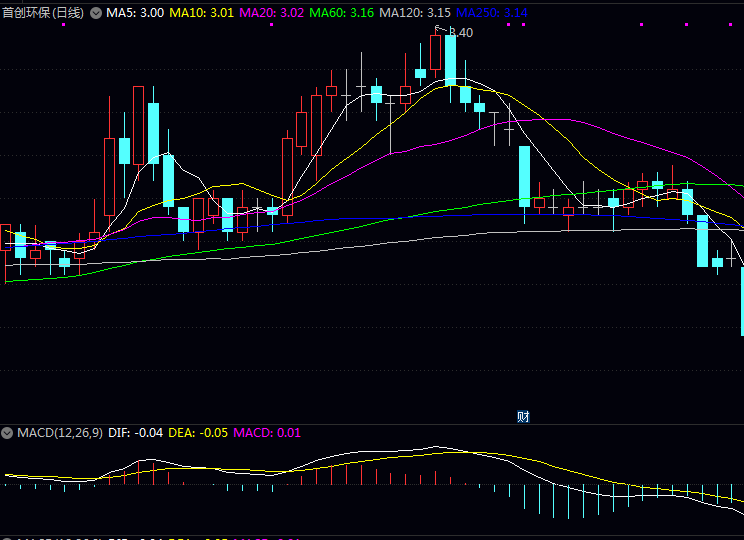Viewport: 744px width, 540px height.
Task: Expand the MACD indicator settings arrow
Action: (x=7, y=433)
